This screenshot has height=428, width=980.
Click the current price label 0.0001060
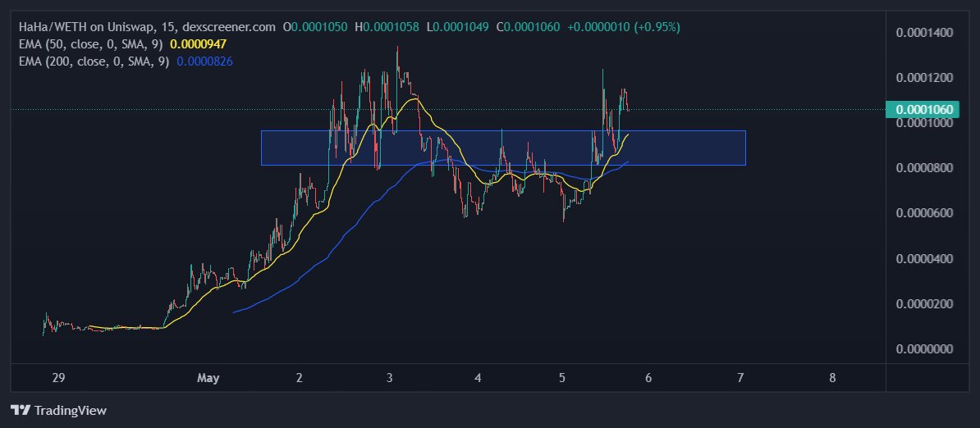point(924,110)
